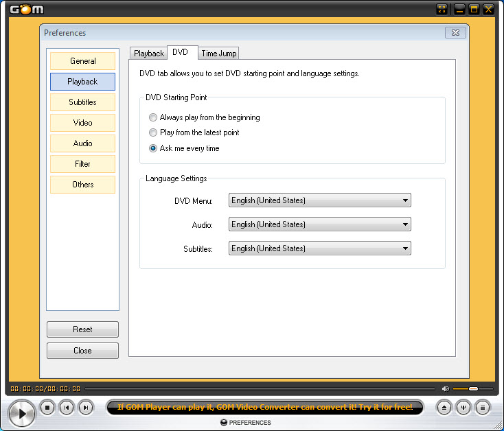The image size is (504, 431).
Task: Open the playlist icon at bottom right
Action: click(483, 408)
